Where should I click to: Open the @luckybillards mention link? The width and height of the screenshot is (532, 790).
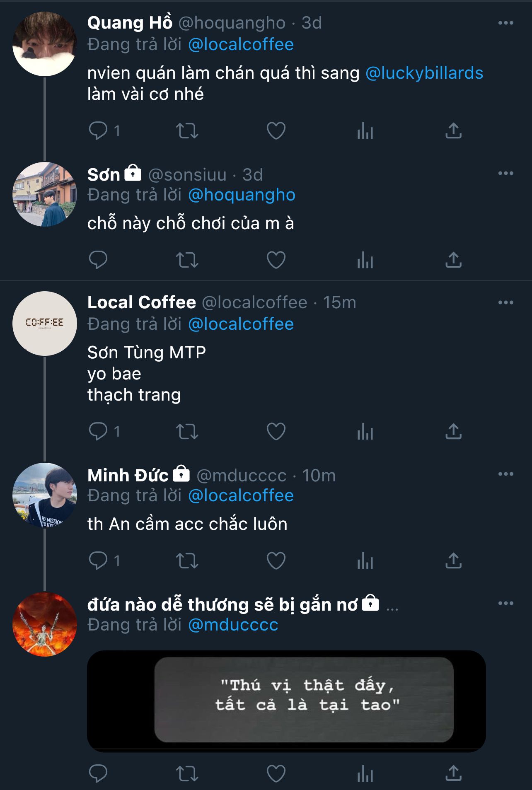(x=424, y=73)
